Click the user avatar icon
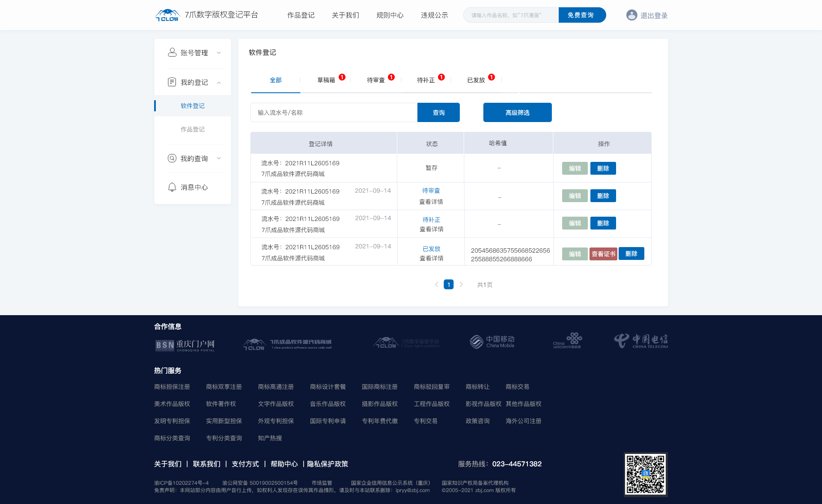The height and width of the screenshot is (504, 822). [x=631, y=15]
